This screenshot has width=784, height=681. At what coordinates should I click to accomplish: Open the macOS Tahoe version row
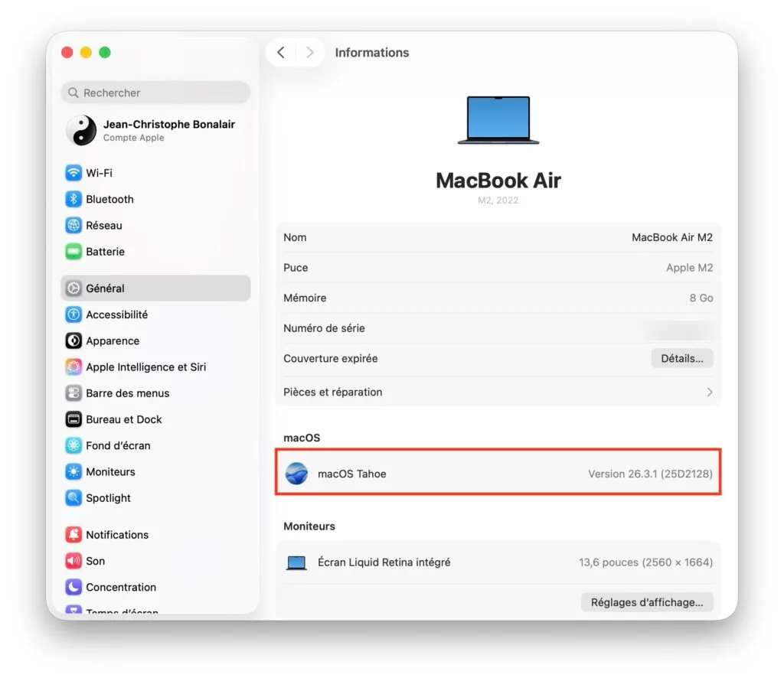click(498, 473)
